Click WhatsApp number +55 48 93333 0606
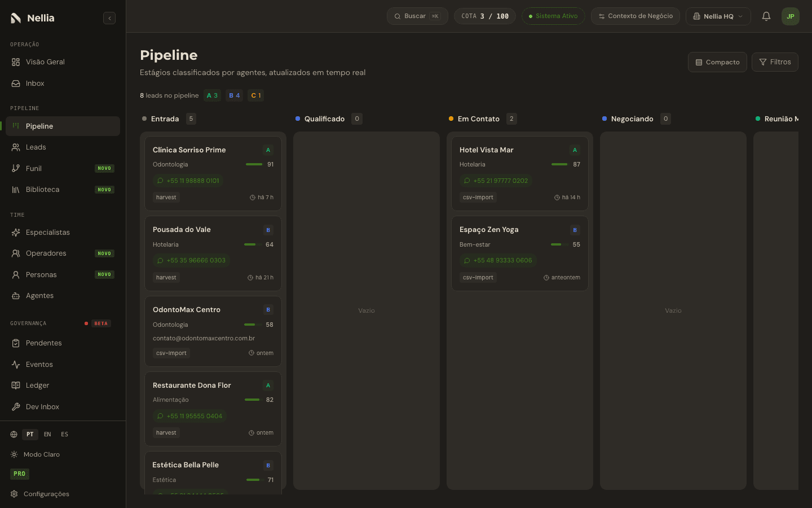The height and width of the screenshot is (508, 812). click(x=497, y=261)
